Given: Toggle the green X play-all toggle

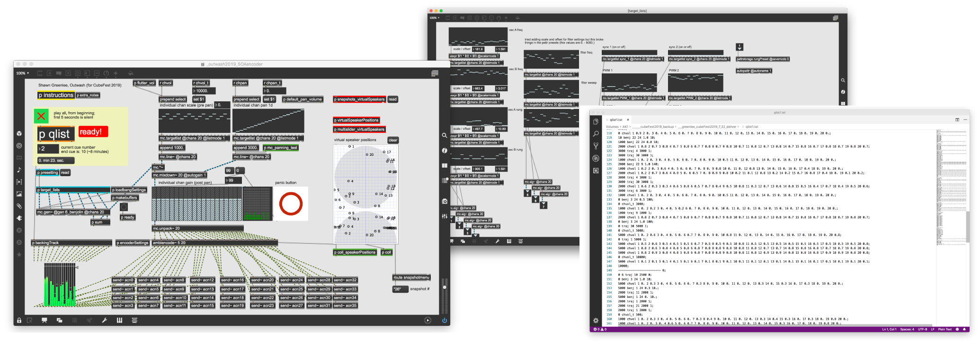Looking at the screenshot, I should tap(42, 116).
